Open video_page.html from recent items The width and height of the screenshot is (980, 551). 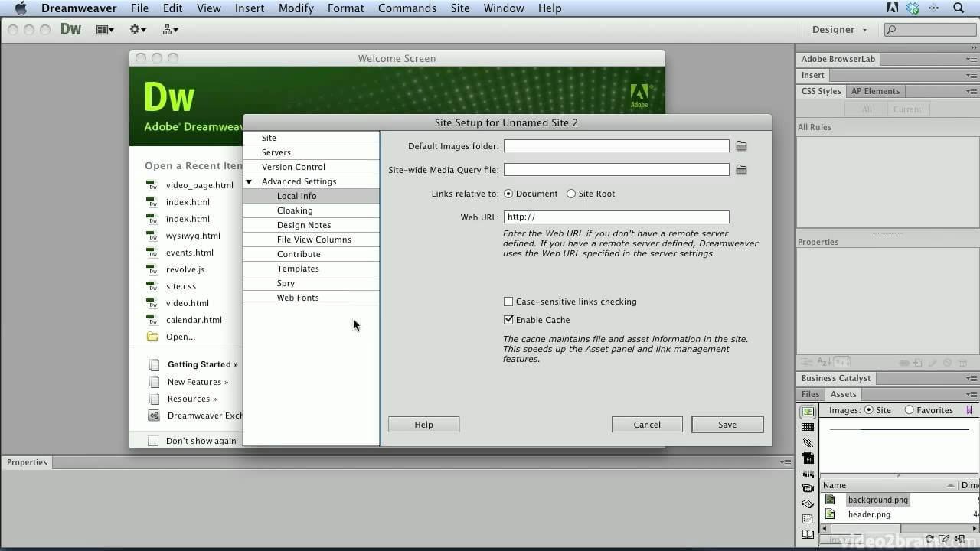(x=200, y=185)
